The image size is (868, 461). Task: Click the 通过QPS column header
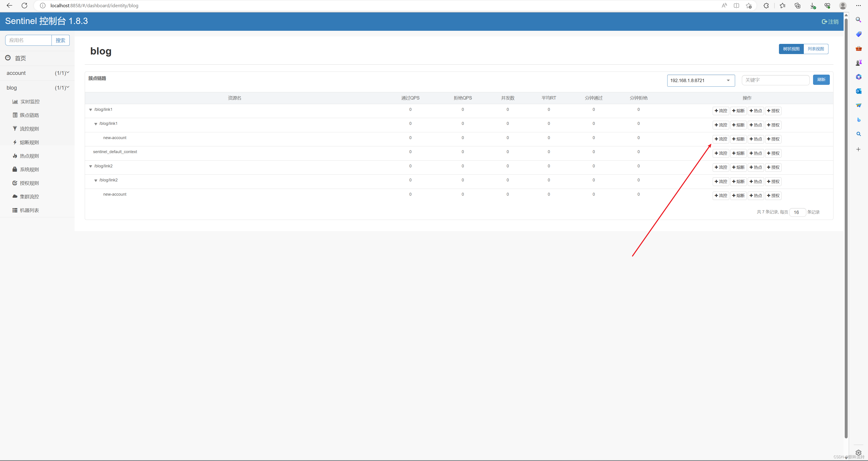(410, 98)
